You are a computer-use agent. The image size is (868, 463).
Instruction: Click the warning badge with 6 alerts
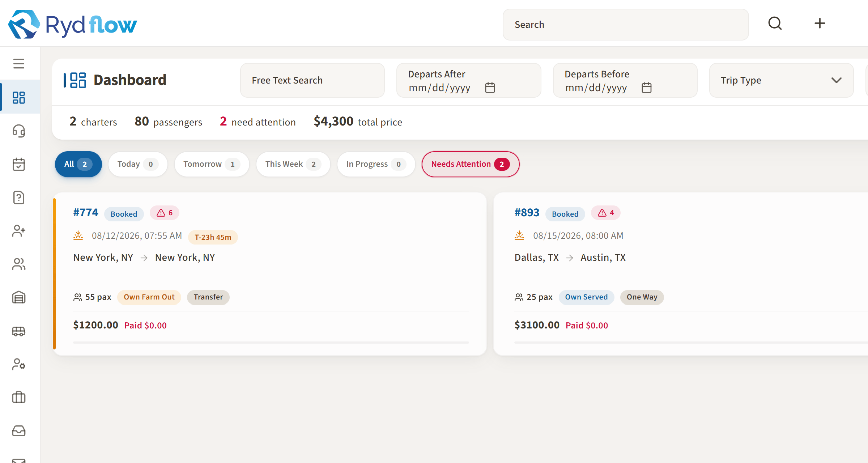(165, 213)
